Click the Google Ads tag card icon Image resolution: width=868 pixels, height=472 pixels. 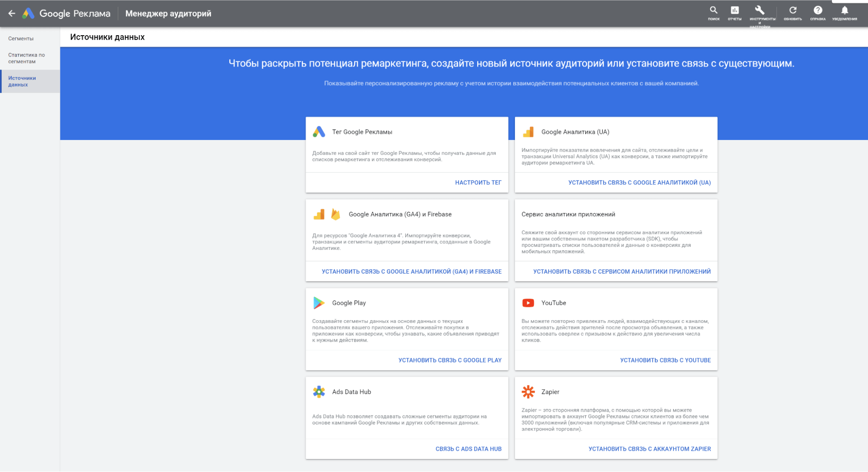pos(319,132)
